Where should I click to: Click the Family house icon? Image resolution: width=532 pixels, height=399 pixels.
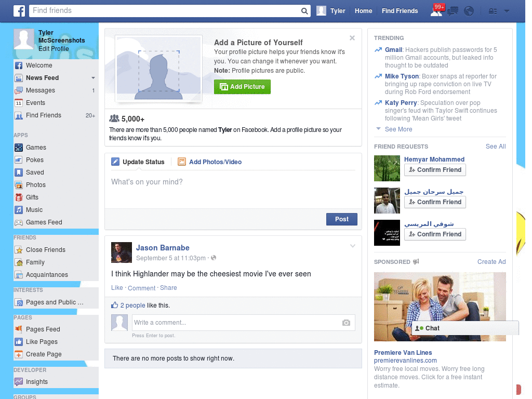pos(19,262)
